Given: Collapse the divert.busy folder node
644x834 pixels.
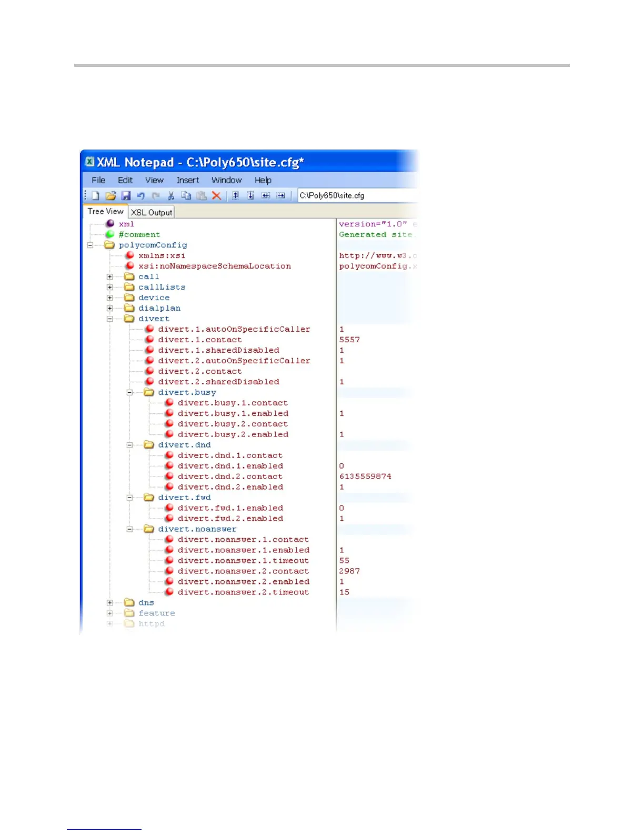Looking at the screenshot, I should point(129,392).
